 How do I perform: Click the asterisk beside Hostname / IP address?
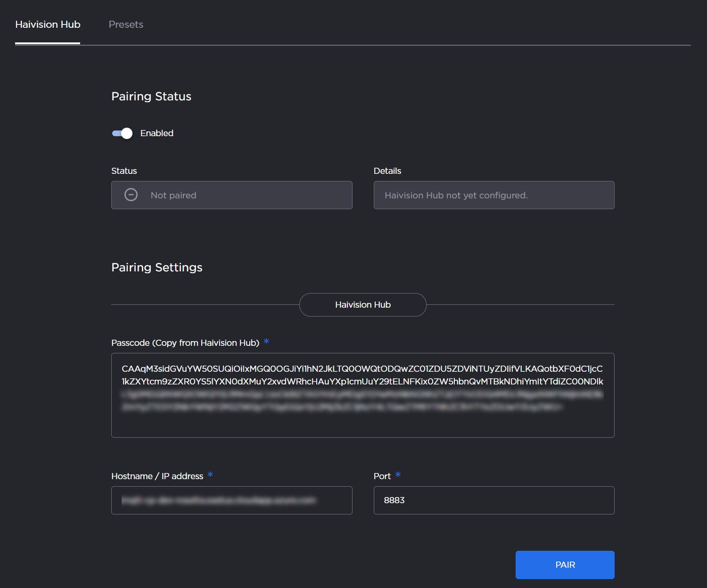210,475
